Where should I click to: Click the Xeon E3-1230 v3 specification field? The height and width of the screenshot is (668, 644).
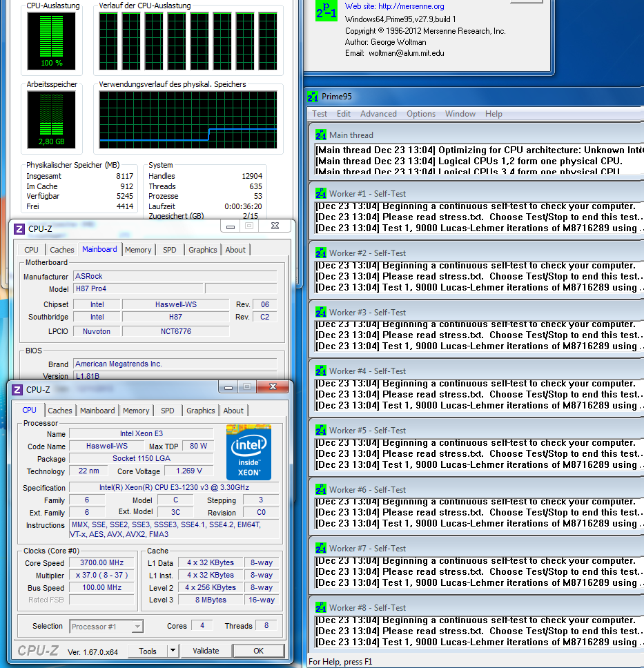pyautogui.click(x=174, y=487)
